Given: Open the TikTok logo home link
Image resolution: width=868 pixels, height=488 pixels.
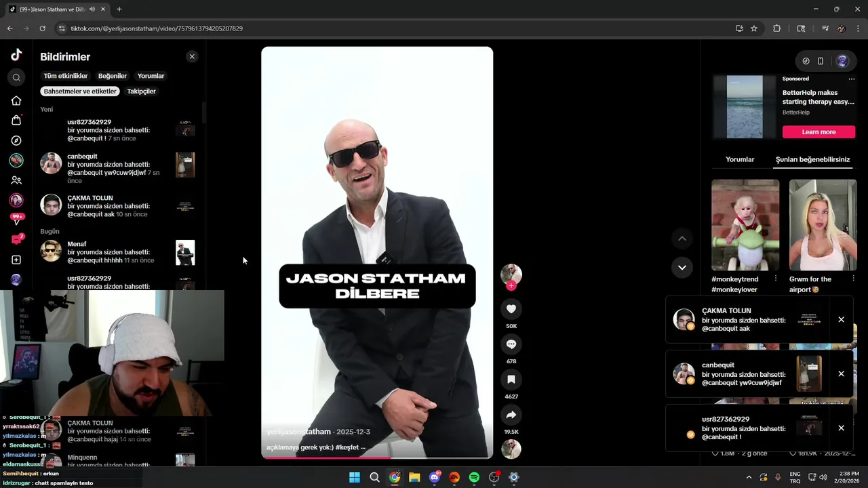Looking at the screenshot, I should point(16,55).
